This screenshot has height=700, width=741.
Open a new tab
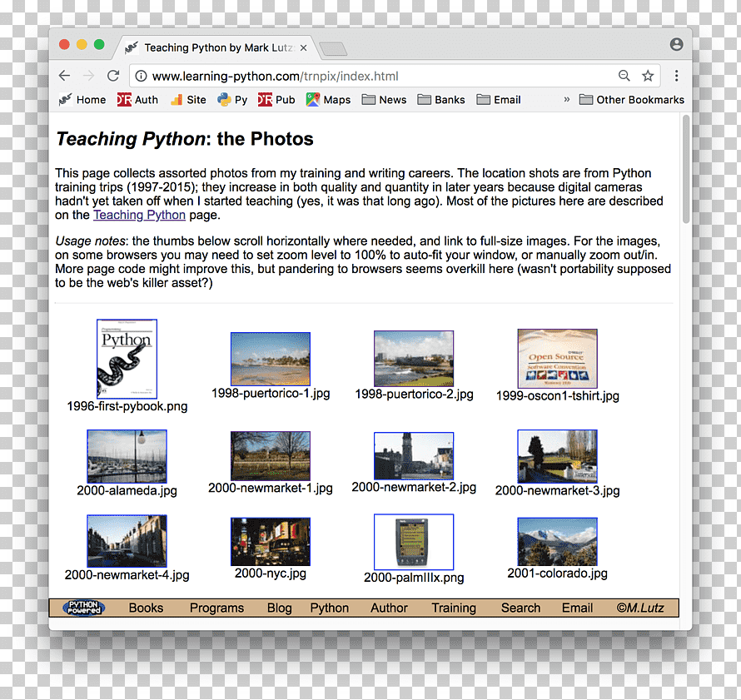pos(333,48)
